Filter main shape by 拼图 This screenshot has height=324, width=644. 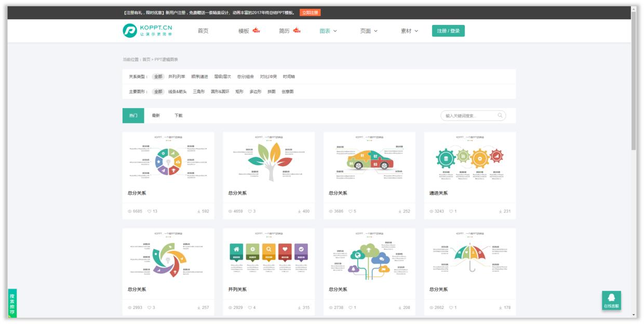(272, 91)
